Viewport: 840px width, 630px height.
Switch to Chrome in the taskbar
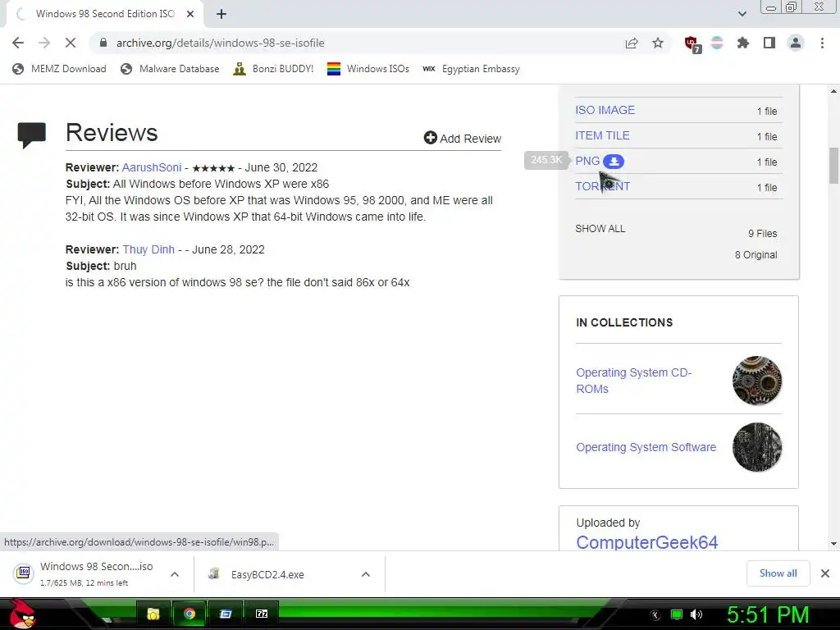[x=189, y=614]
